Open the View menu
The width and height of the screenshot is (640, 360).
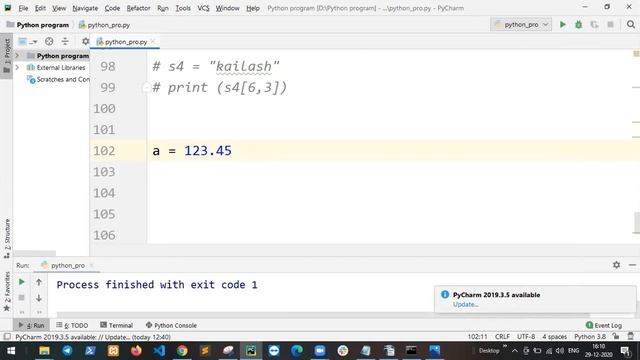(x=59, y=8)
